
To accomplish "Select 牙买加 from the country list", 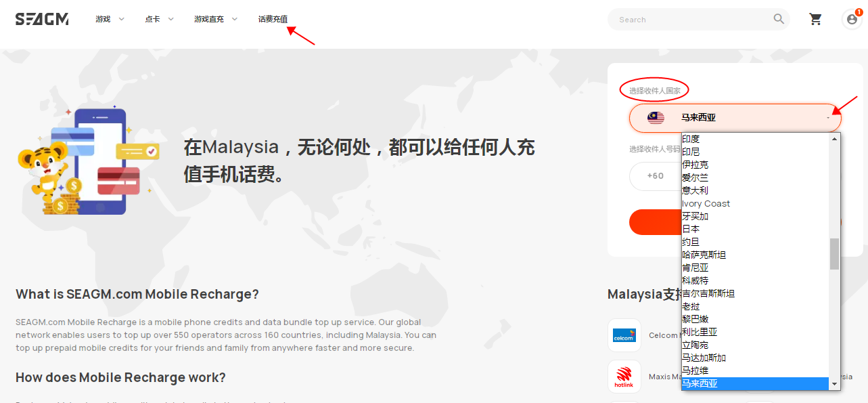I will (x=755, y=216).
